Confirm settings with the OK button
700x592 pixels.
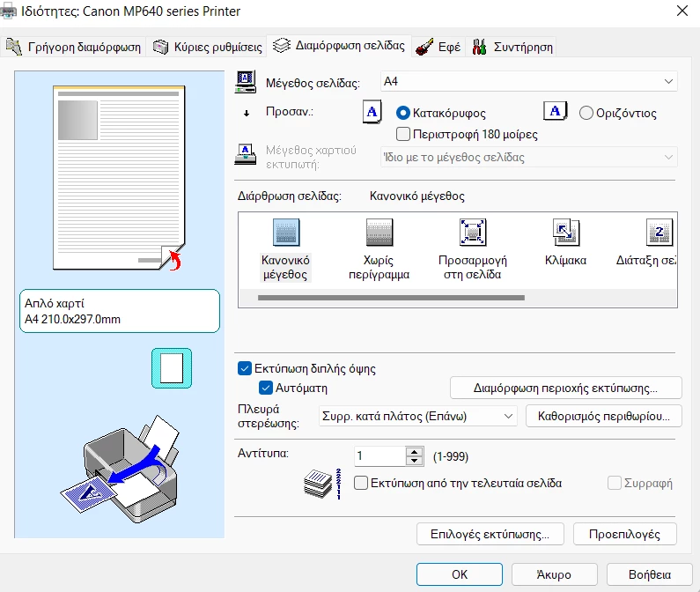point(460,574)
